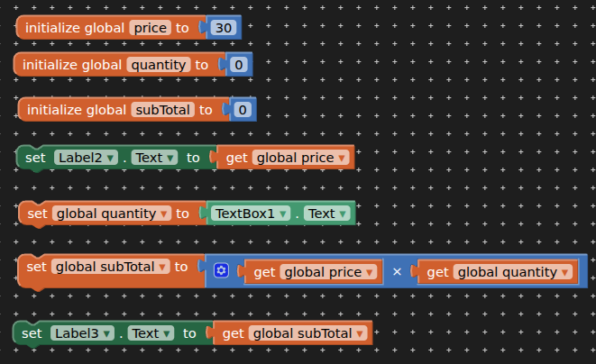
Task: Open the Text property dropdown on Label2 block
Action: (x=154, y=158)
